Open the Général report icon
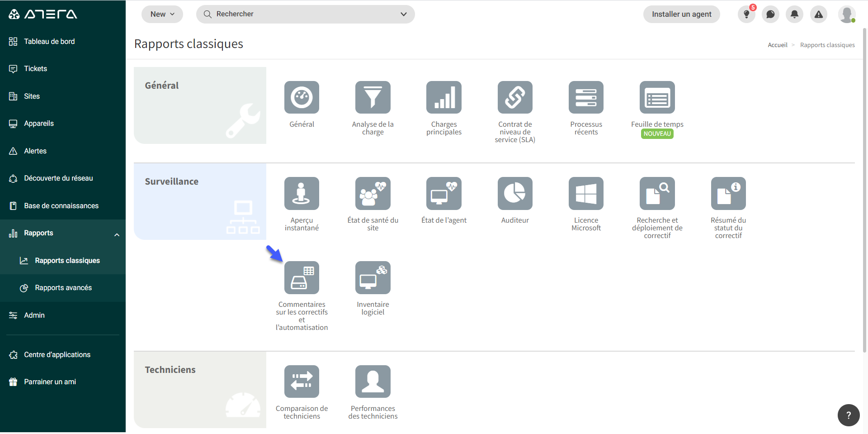The image size is (868, 434). click(x=302, y=97)
